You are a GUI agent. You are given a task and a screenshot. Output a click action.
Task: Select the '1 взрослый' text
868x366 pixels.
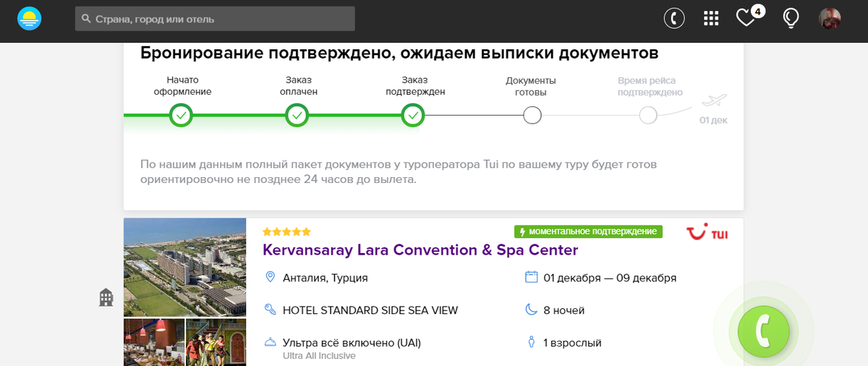pos(572,343)
